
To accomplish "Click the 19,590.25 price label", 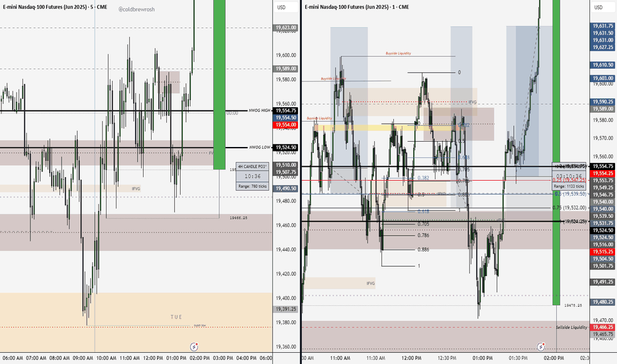I will coord(603,102).
